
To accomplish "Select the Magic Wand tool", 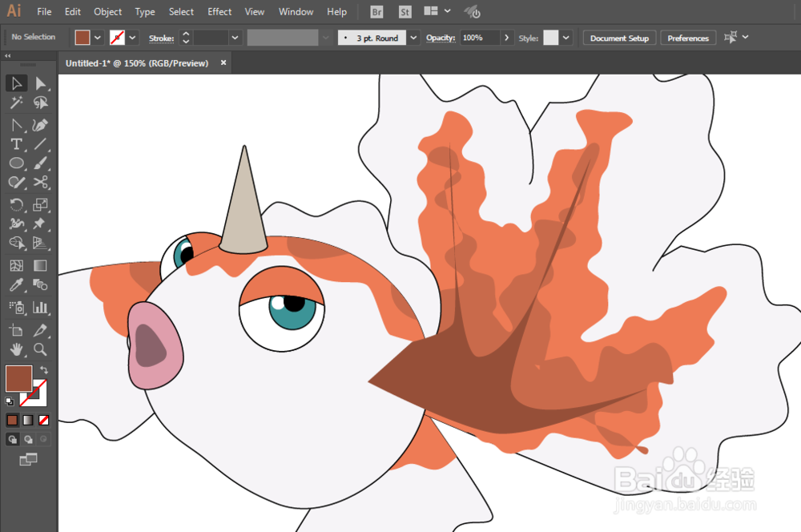I will tap(16, 103).
